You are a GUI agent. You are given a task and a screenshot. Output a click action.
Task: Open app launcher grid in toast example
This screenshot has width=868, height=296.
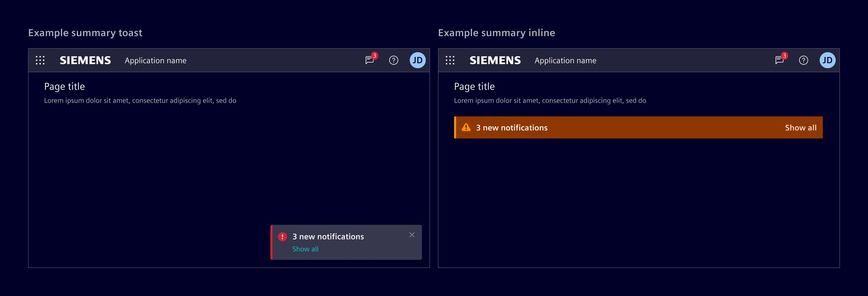click(x=40, y=60)
